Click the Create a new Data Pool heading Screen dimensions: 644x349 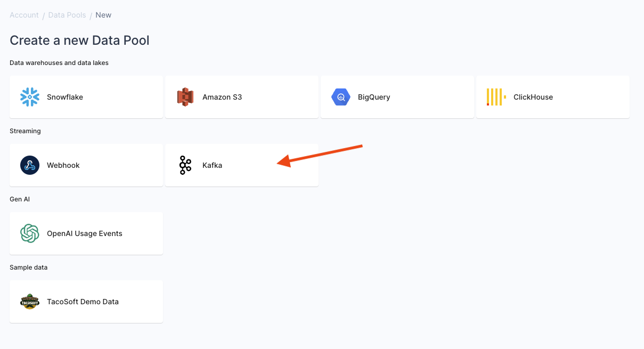(79, 40)
